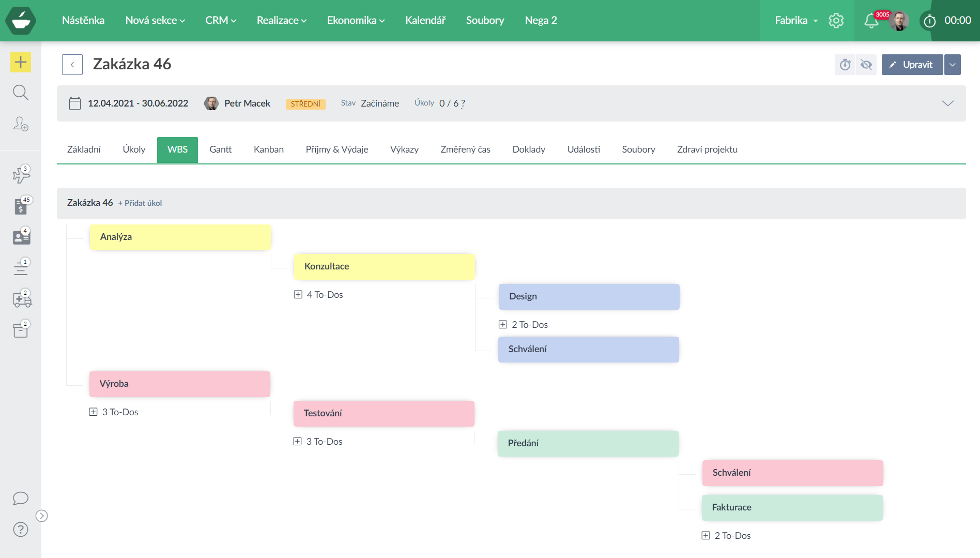Screen dimensions: 980x558
Task: Expand 4 To-Dos under Konzultace
Action: pos(298,295)
